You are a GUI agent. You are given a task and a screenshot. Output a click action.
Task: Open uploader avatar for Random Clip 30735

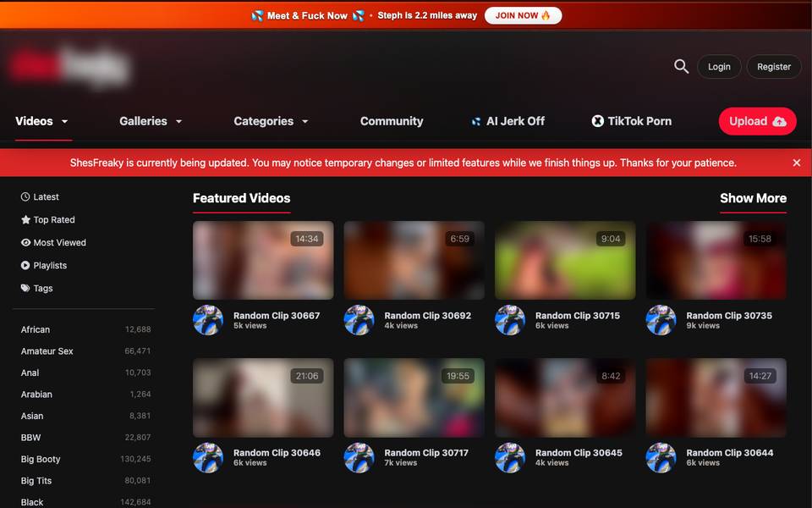coord(661,320)
